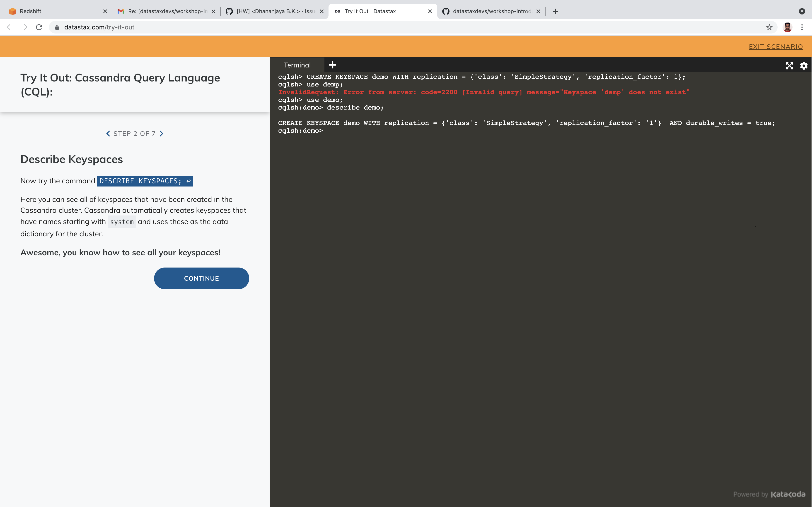
Task: Open the Chrome profile avatar
Action: [788, 27]
